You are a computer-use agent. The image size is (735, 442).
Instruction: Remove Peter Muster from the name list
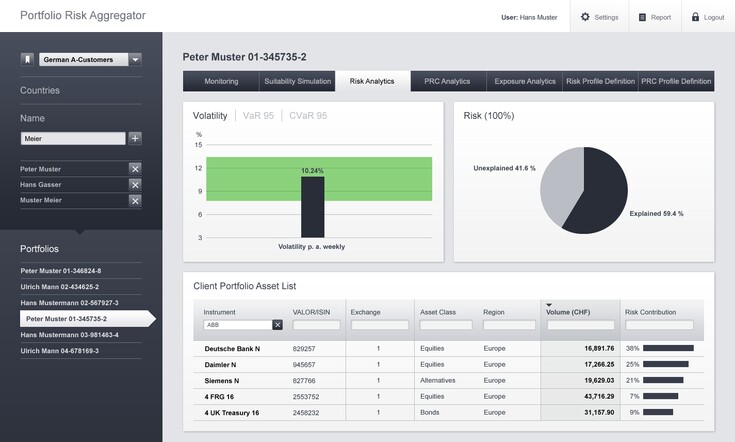coord(135,169)
